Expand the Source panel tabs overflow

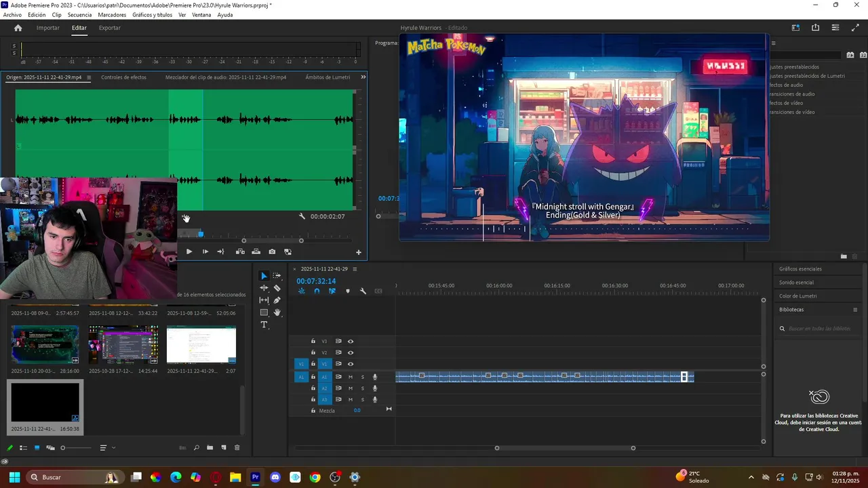[363, 77]
